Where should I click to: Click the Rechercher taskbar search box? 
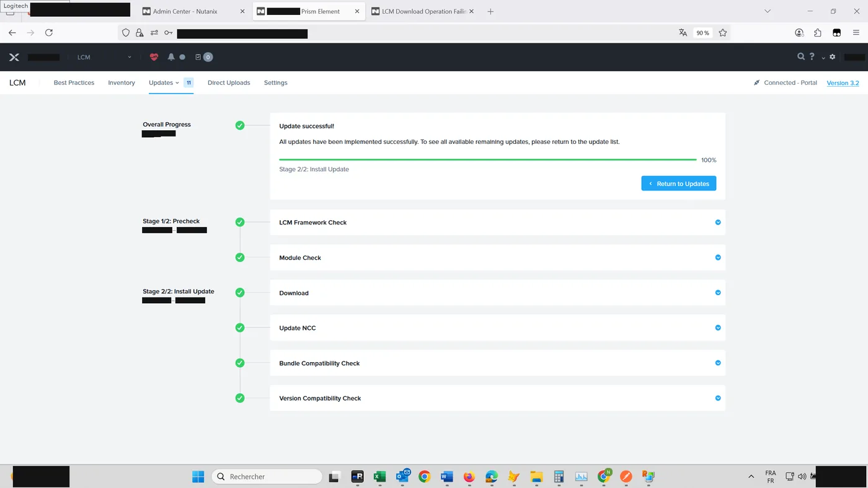267,476
